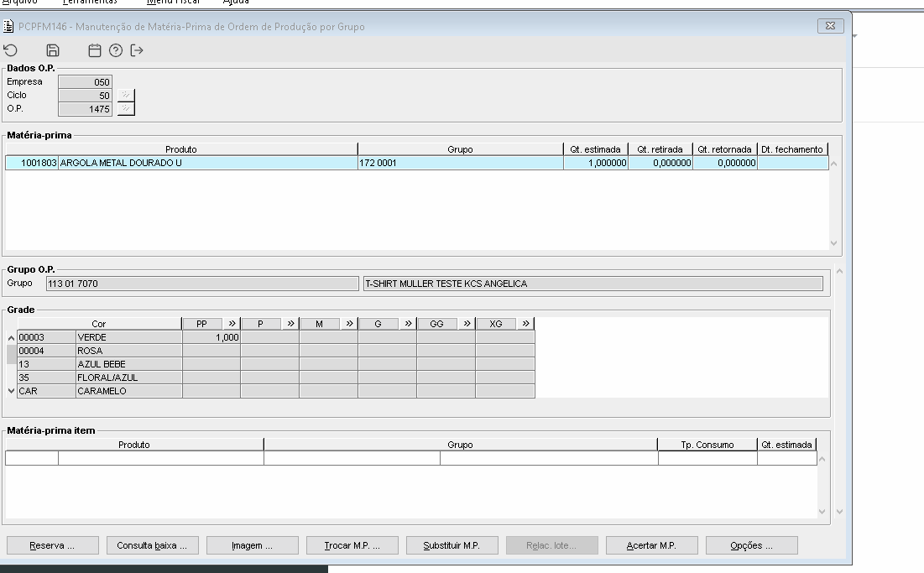This screenshot has width=924, height=573.
Task: Select color row FLORAL/AZUL
Action: pyautogui.click(x=276, y=378)
